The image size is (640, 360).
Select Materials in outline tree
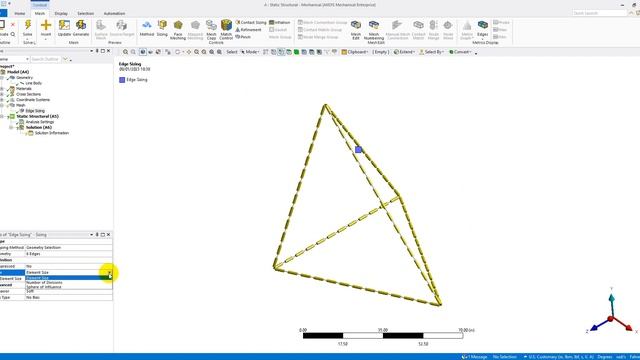tap(24, 89)
